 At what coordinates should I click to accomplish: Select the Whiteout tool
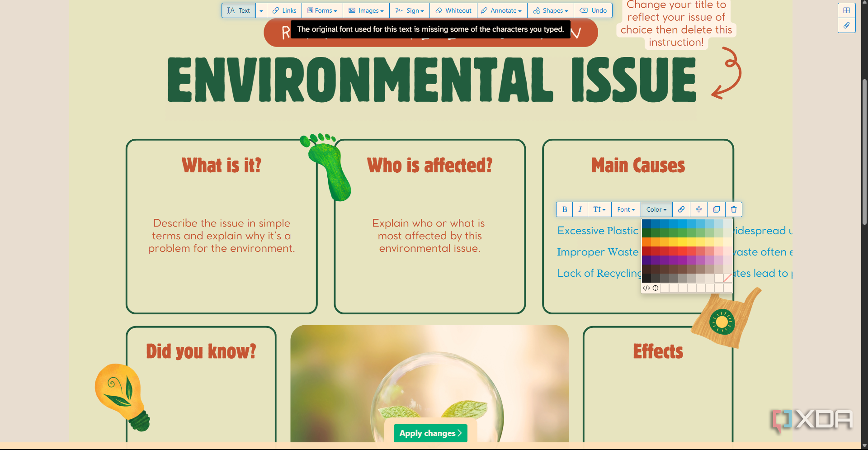[x=453, y=10]
